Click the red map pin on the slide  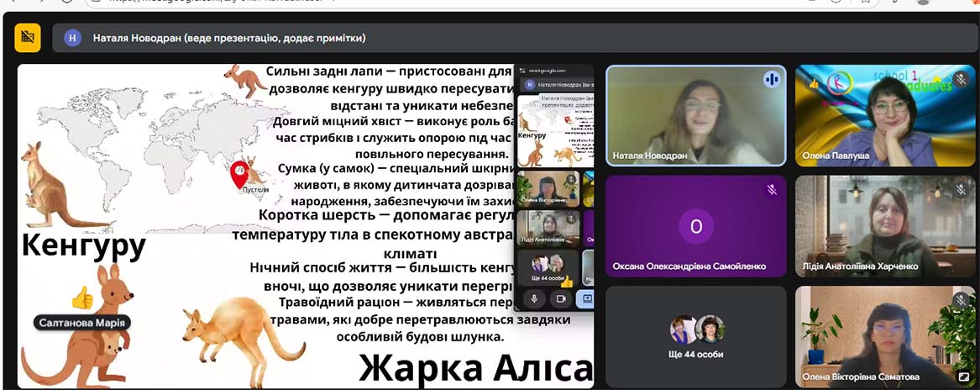pyautogui.click(x=239, y=174)
